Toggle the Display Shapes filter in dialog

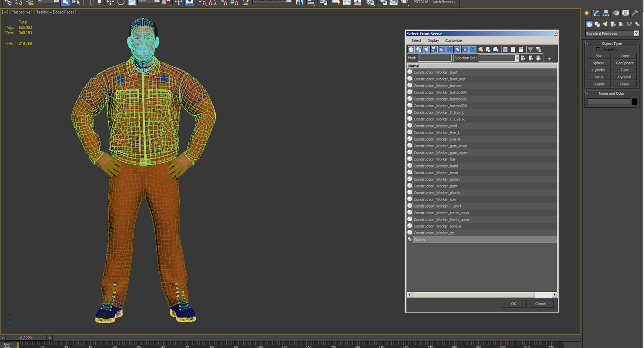tap(419, 50)
